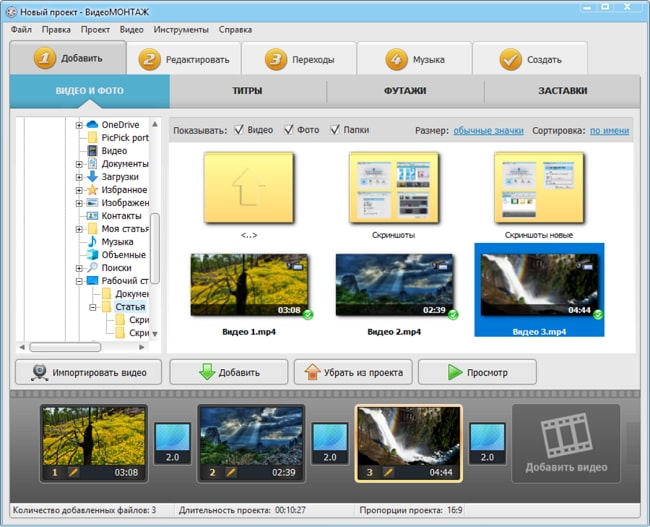Expand the Загрузки tree node

[79, 176]
